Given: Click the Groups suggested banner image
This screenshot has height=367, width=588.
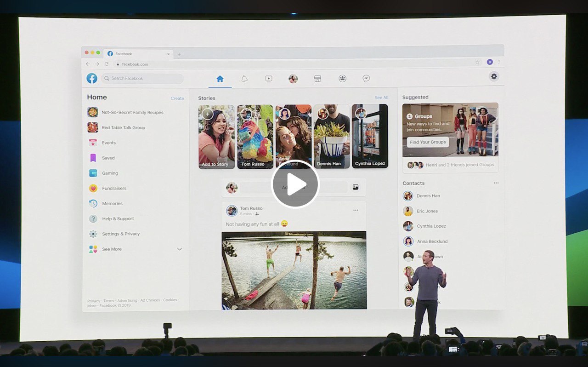Looking at the screenshot, I should pyautogui.click(x=450, y=130).
